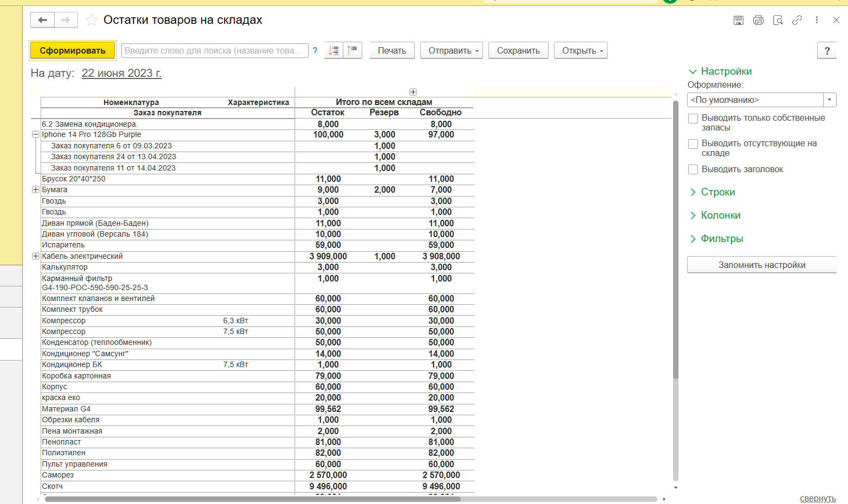Click the date link '22 июня 2023 г.'
The height and width of the screenshot is (504, 848).
point(121,73)
